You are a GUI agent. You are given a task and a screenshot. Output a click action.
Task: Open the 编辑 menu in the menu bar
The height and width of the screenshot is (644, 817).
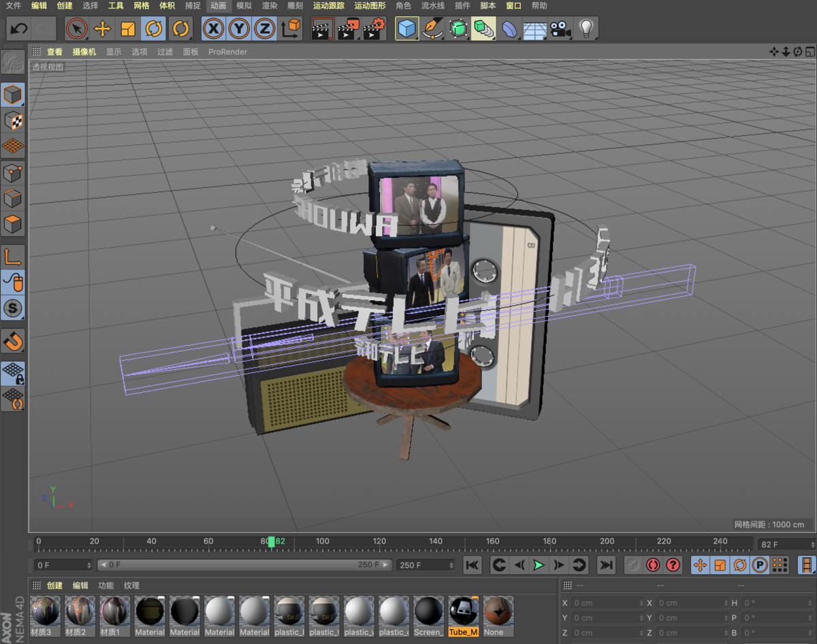(x=39, y=5)
